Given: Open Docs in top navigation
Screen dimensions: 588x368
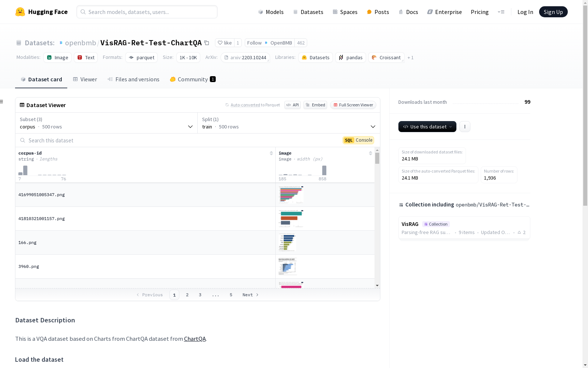Looking at the screenshot, I should pos(408,12).
